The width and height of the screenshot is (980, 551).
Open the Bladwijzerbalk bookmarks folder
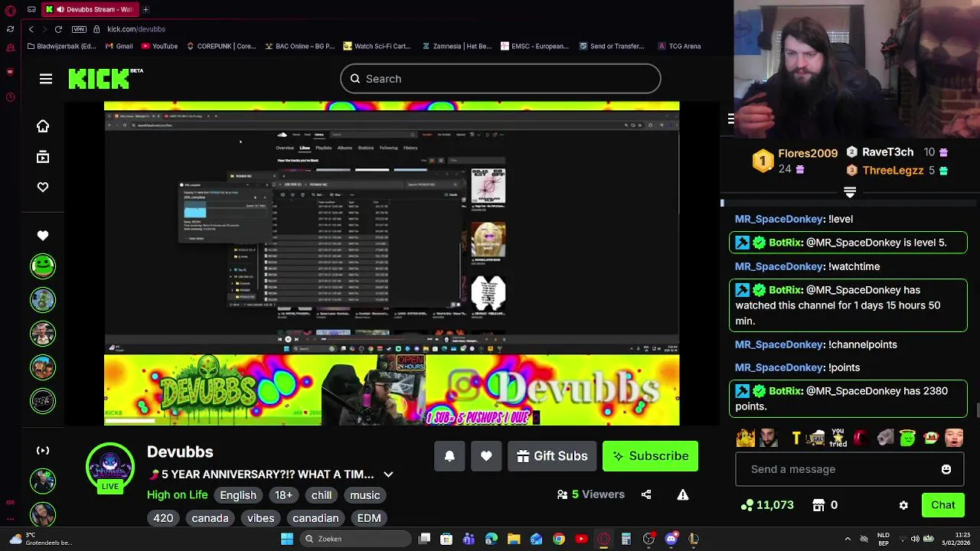click(61, 46)
